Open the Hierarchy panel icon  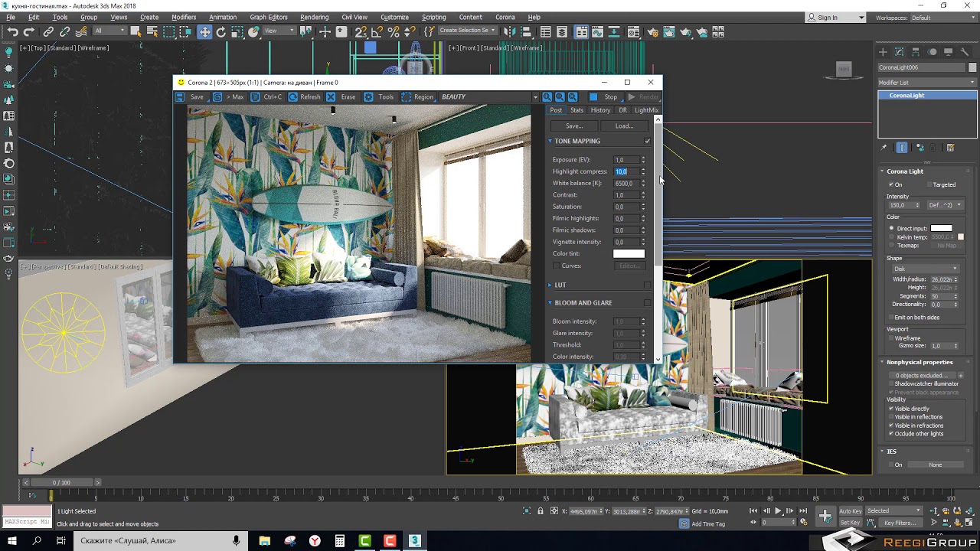(x=916, y=52)
